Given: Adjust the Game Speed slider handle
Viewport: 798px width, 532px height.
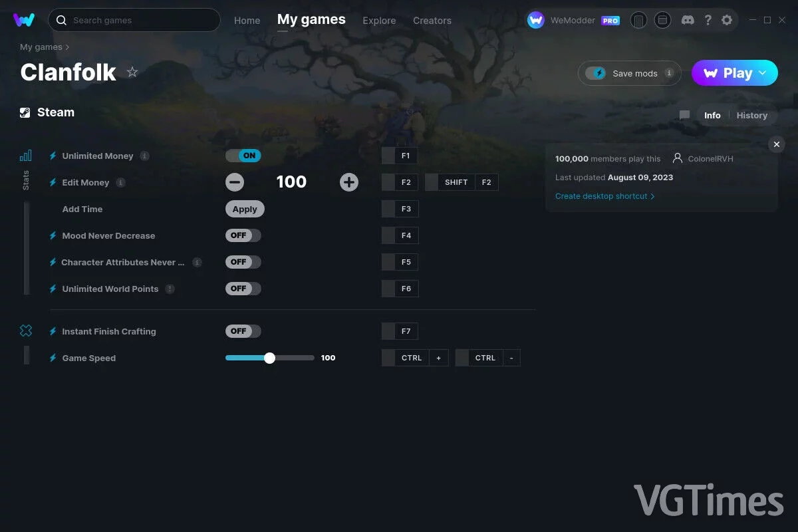Looking at the screenshot, I should point(269,358).
